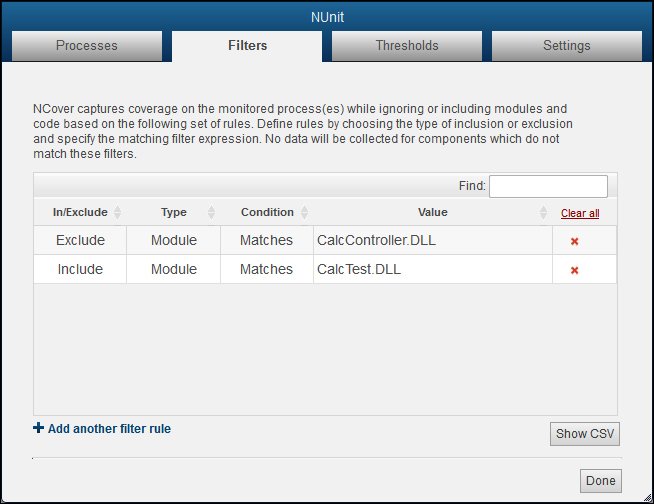
Task: Switch to the Processes tab
Action: click(x=87, y=45)
